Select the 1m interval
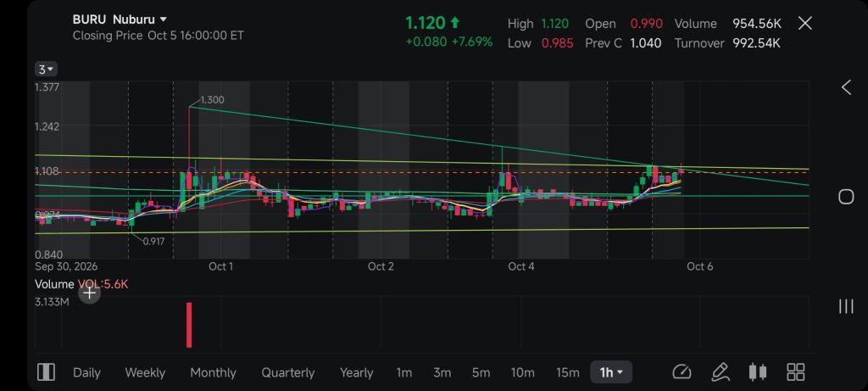868x391 pixels. coord(404,372)
